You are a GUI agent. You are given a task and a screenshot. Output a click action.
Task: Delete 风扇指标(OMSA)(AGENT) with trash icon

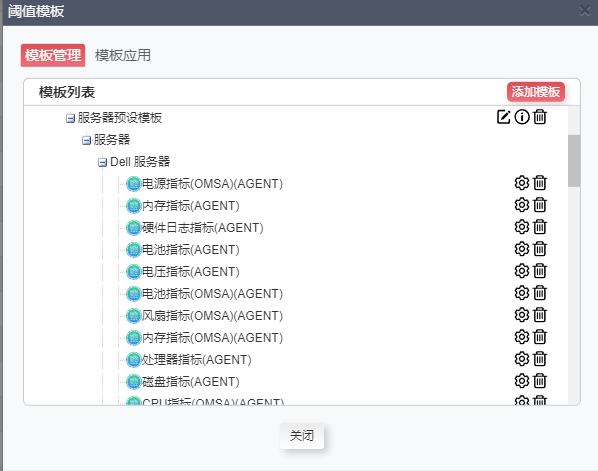[x=540, y=315]
